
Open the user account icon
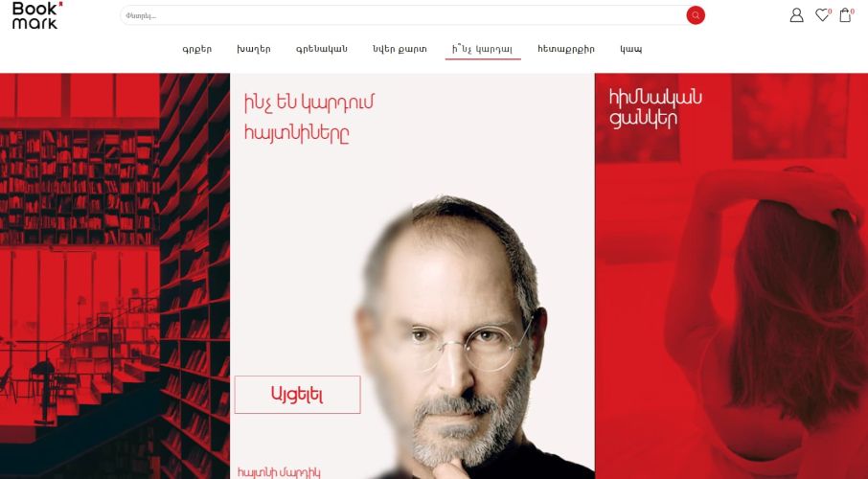[x=796, y=15]
